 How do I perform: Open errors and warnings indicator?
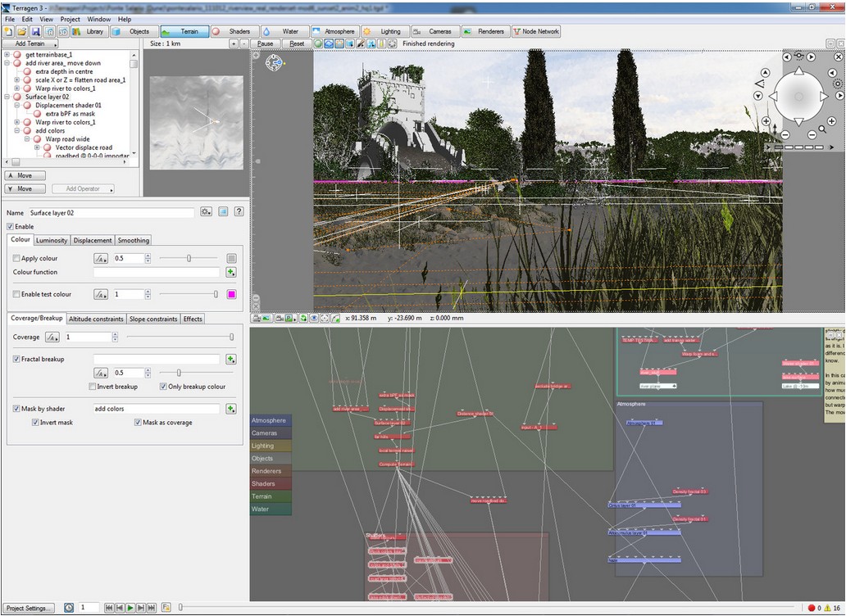tap(823, 608)
